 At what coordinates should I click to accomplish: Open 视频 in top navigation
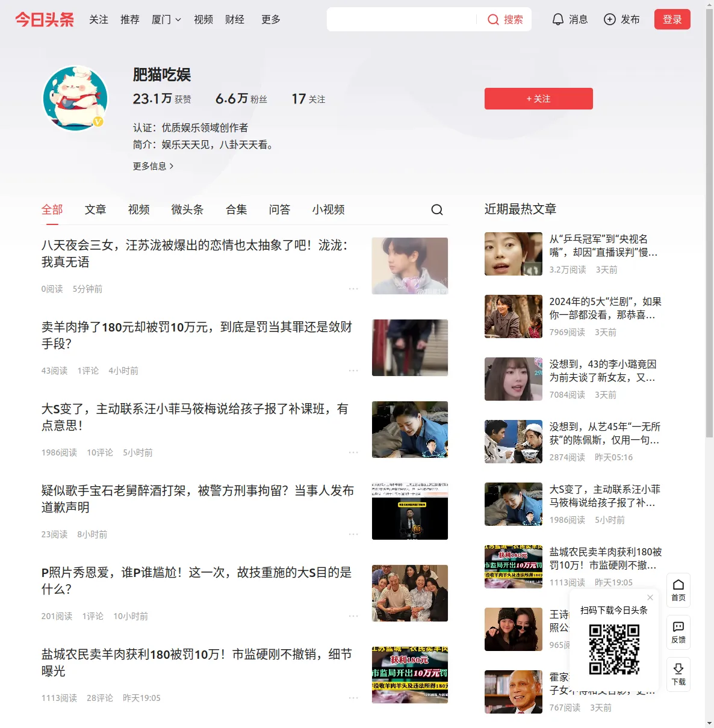[x=203, y=19]
